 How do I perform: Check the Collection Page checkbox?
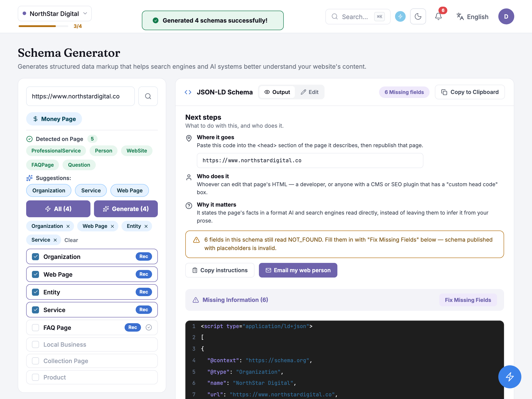click(x=36, y=361)
